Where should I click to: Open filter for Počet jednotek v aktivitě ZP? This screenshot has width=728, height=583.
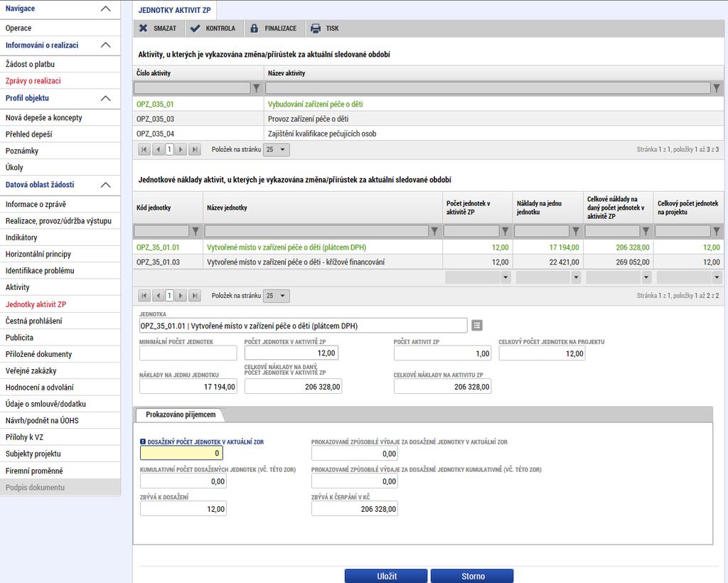505,230
